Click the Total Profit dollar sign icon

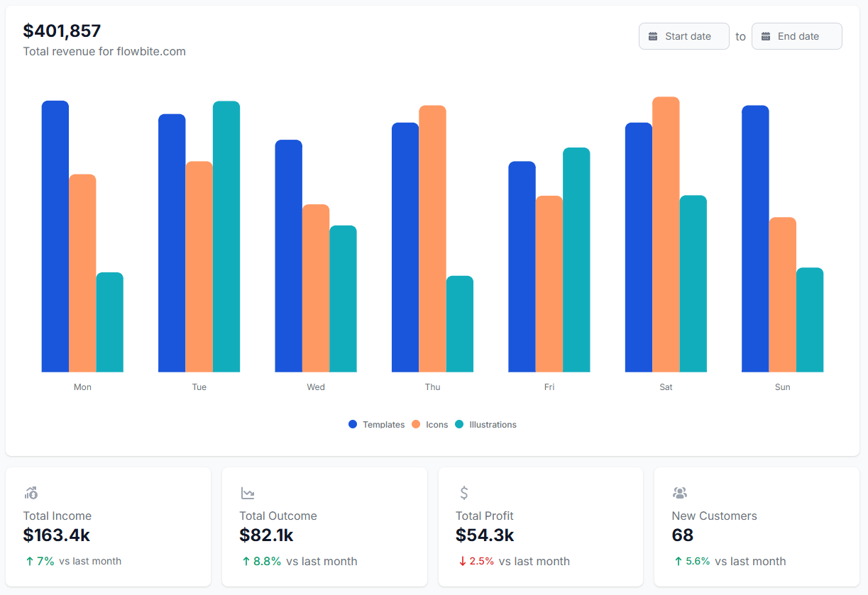pos(463,492)
